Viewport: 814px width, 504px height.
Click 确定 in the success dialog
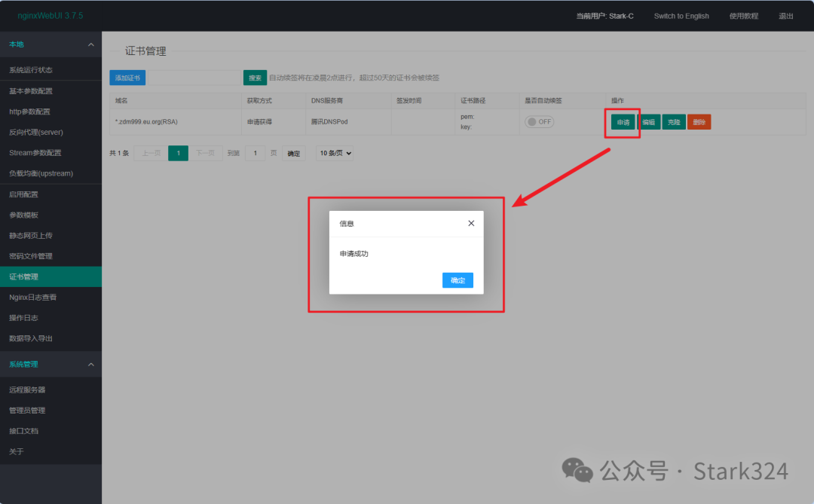457,280
